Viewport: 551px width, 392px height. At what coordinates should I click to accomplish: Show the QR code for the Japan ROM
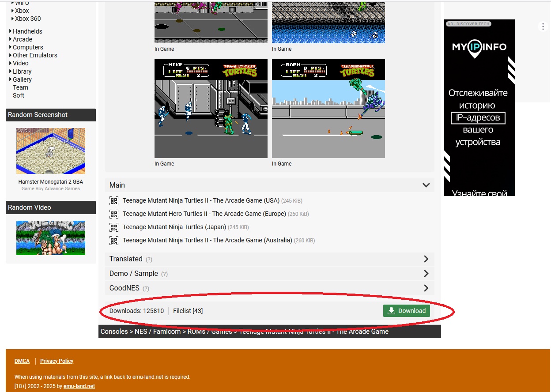[114, 227]
